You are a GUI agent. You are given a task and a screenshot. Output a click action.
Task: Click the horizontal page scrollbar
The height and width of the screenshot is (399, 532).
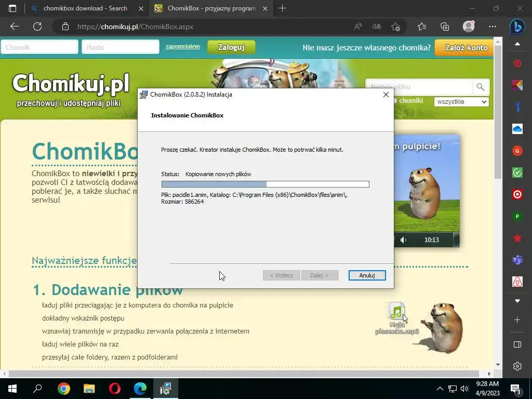click(x=244, y=374)
